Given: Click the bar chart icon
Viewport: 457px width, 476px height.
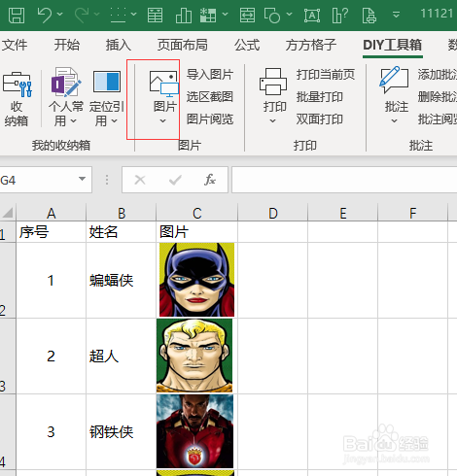Looking at the screenshot, I should (x=184, y=15).
